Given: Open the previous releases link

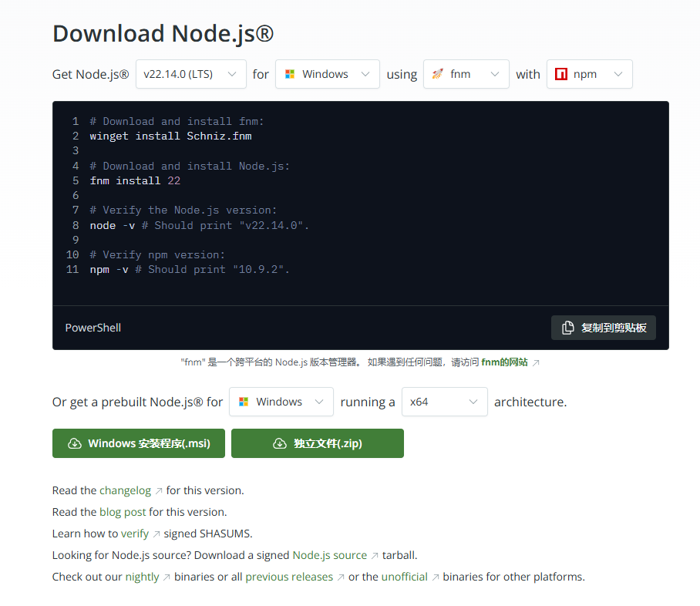Looking at the screenshot, I should (x=289, y=577).
